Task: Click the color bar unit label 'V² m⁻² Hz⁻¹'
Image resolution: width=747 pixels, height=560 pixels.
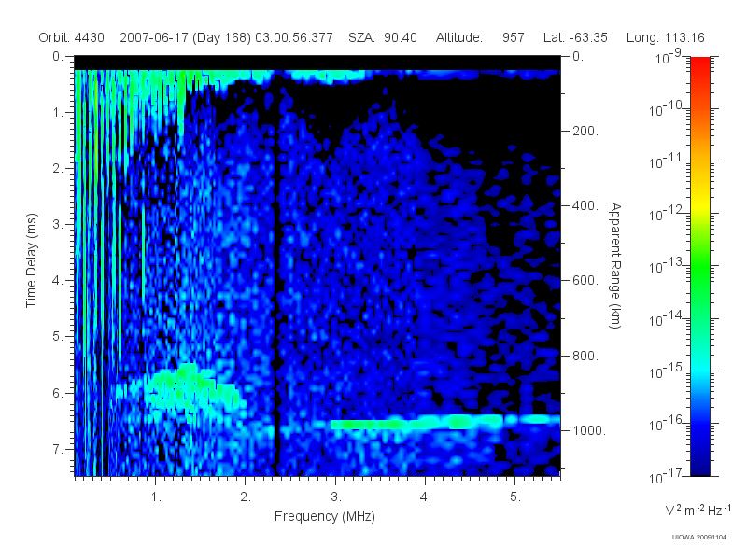Action: click(x=698, y=510)
